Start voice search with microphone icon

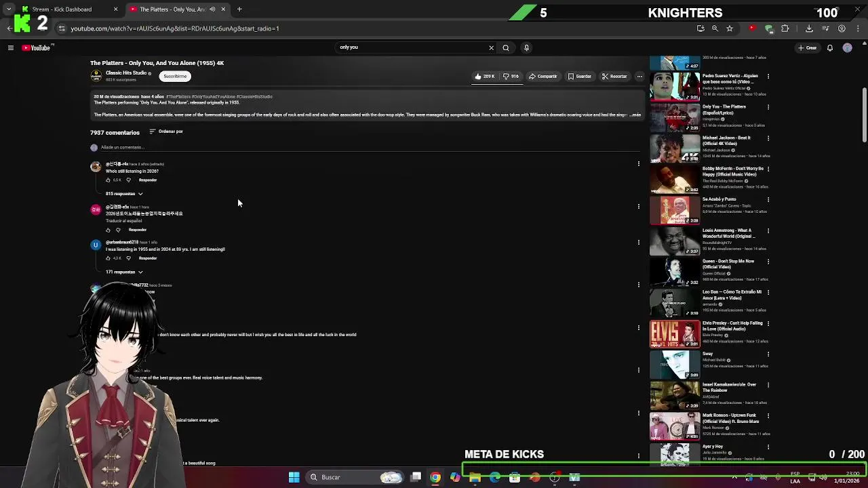(526, 47)
